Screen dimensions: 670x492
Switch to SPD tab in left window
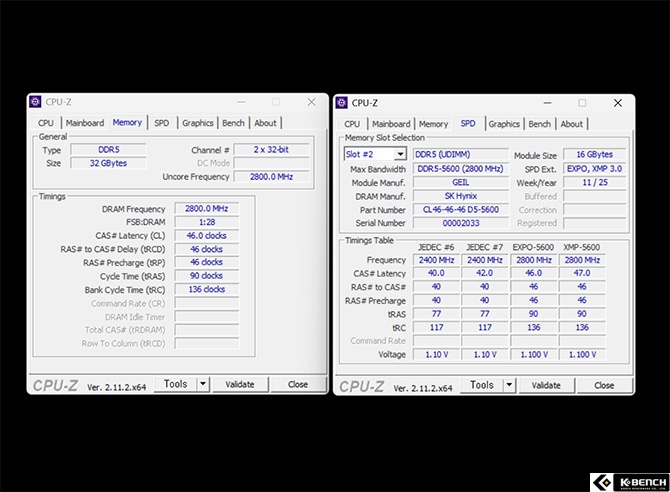tap(162, 123)
